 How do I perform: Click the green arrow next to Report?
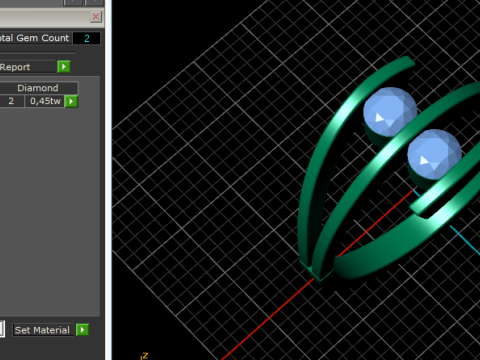pos(64,67)
